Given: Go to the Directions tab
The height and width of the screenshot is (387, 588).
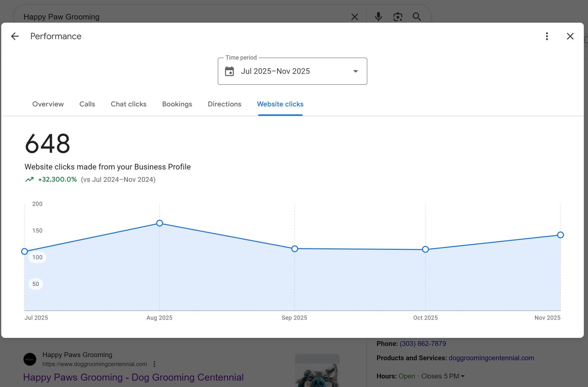Looking at the screenshot, I should click(224, 104).
